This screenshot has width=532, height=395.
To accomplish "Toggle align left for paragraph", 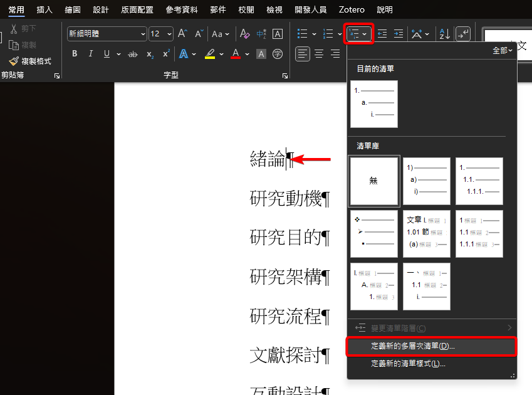I will [x=303, y=54].
